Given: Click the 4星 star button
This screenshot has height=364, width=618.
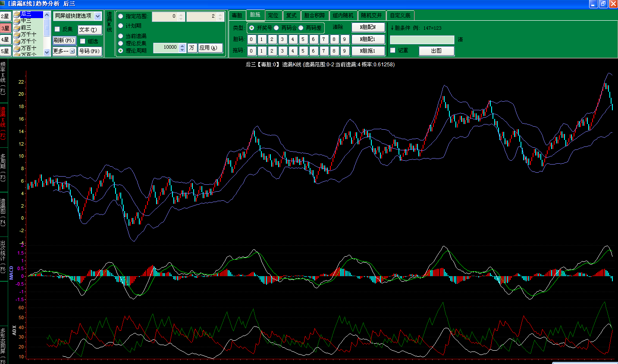Looking at the screenshot, I should click(x=5, y=40).
